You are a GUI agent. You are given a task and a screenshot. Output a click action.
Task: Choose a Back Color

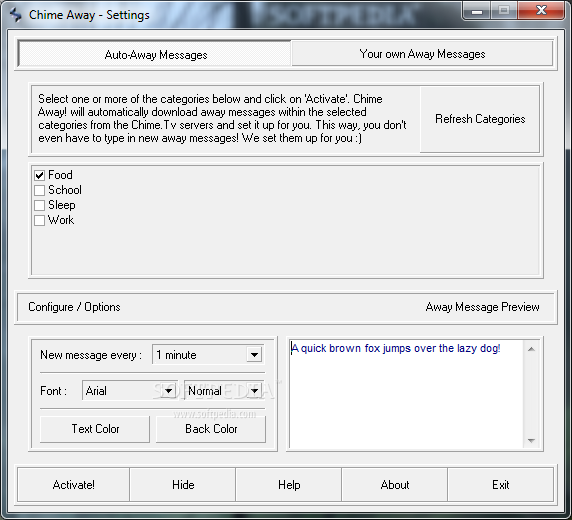pos(211,429)
